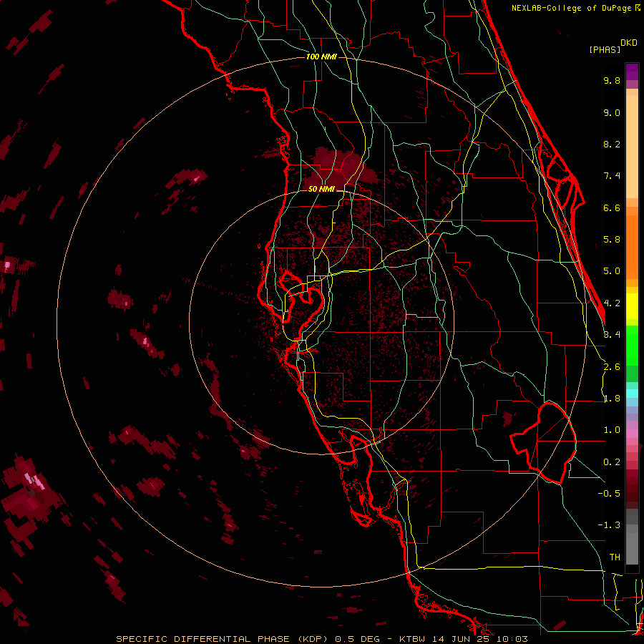Pick the gray segment near the TH label
This screenshot has height=644, width=644.
click(x=632, y=548)
